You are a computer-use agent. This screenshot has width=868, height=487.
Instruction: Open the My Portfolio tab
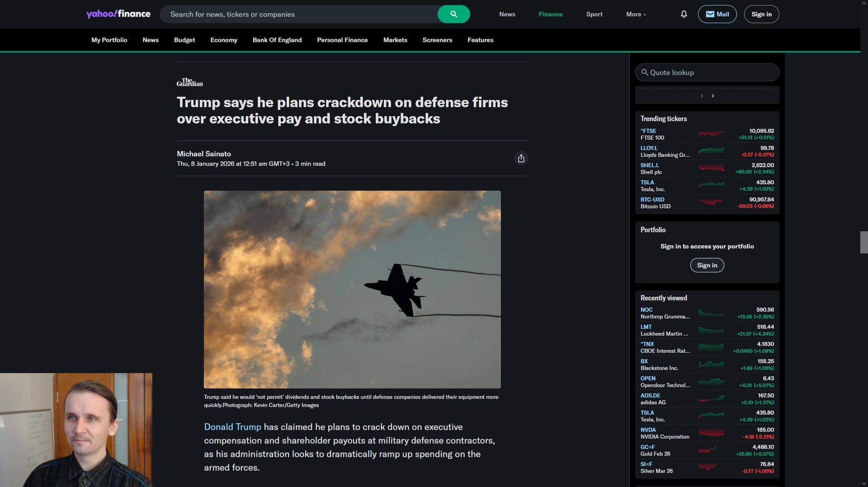tap(109, 40)
